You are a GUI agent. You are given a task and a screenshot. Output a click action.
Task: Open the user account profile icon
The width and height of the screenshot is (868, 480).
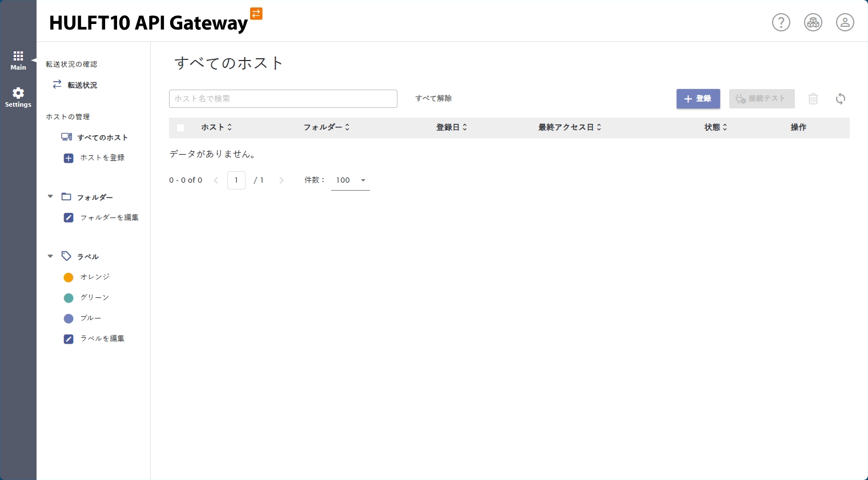click(845, 22)
